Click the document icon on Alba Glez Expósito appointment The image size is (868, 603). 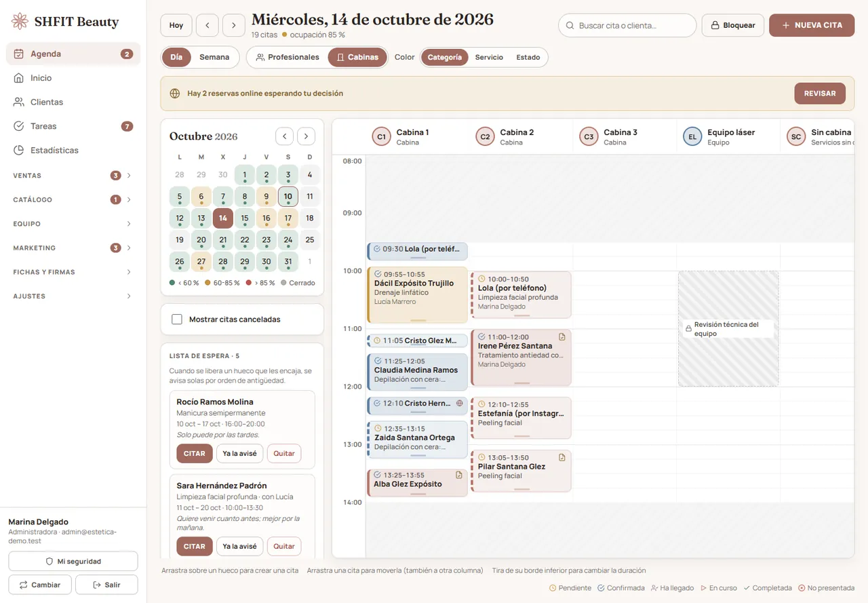(459, 475)
